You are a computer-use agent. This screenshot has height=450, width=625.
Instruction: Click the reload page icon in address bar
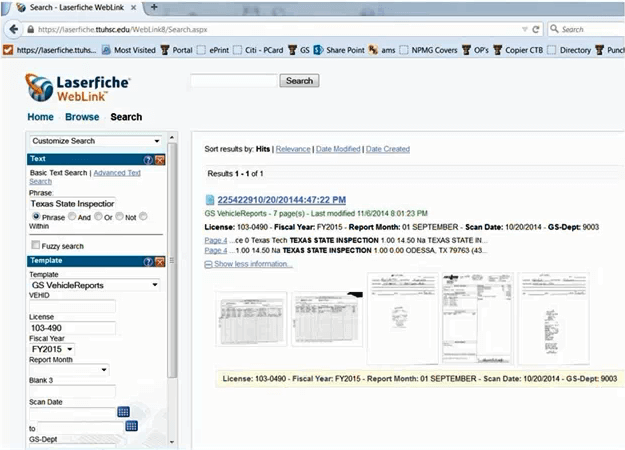pyautogui.click(x=536, y=29)
